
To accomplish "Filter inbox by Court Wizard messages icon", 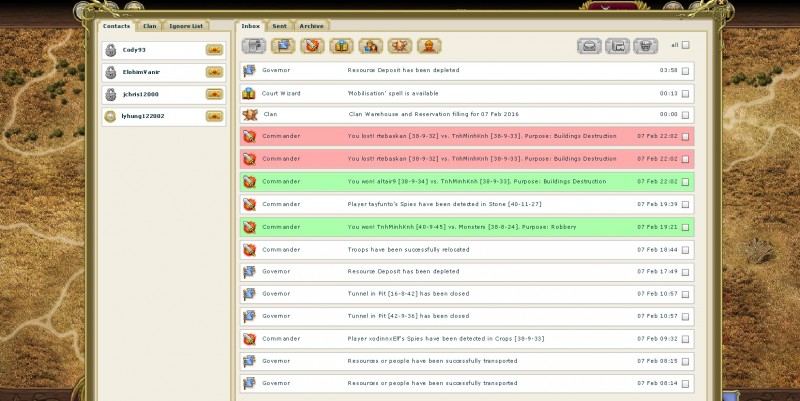I will coord(341,45).
